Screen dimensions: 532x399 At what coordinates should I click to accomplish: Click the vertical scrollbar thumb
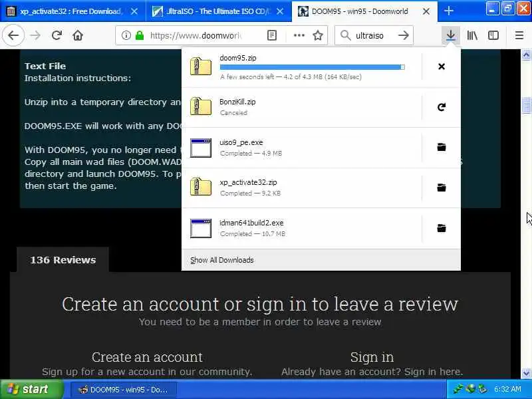coord(526,105)
